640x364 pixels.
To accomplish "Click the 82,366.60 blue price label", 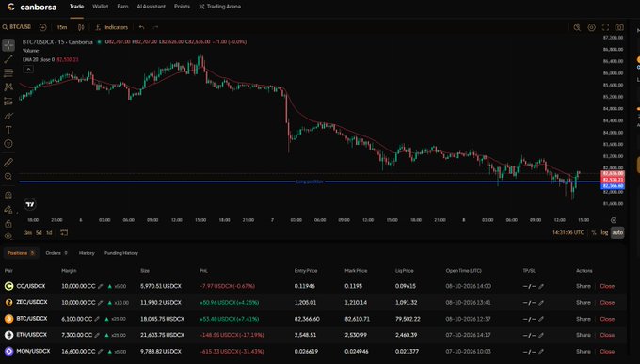I will 613,186.
